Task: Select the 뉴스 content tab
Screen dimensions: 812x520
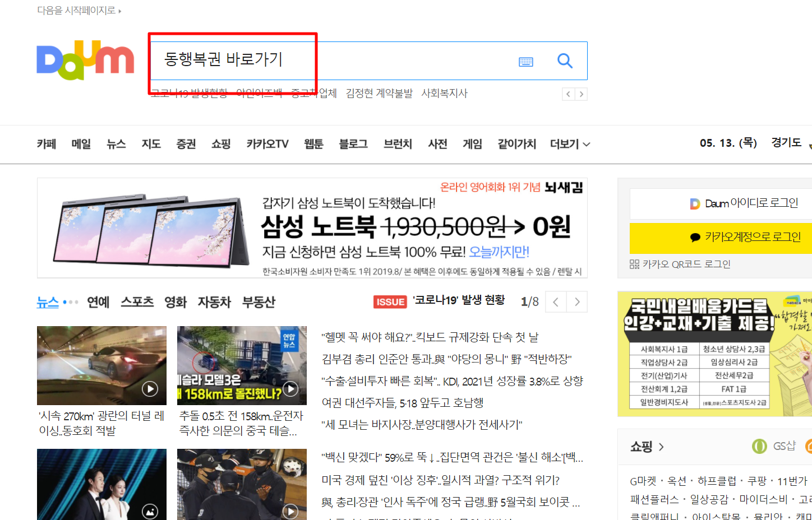Action: (48, 302)
